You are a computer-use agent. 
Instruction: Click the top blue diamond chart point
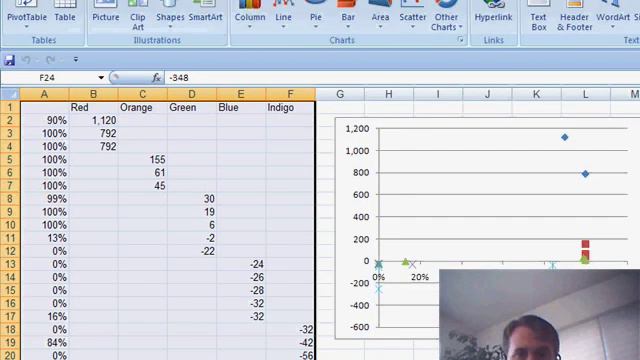(564, 138)
